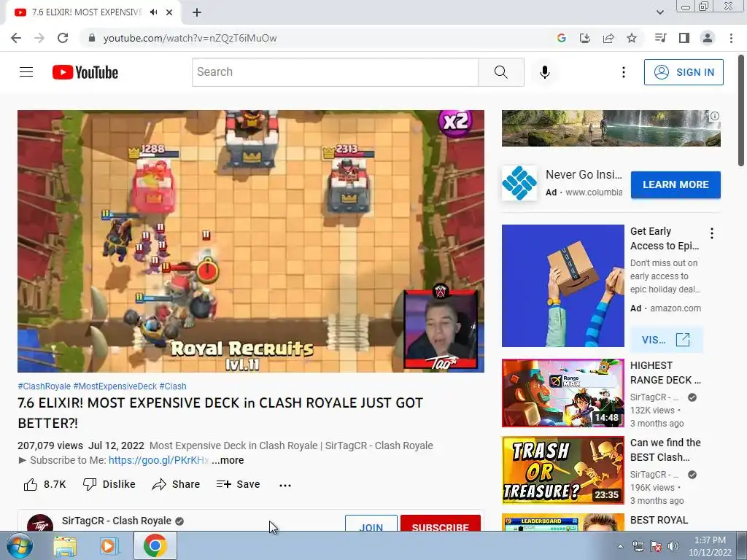Select the 7.6 ELIXIR YouTube tab

coord(93,12)
